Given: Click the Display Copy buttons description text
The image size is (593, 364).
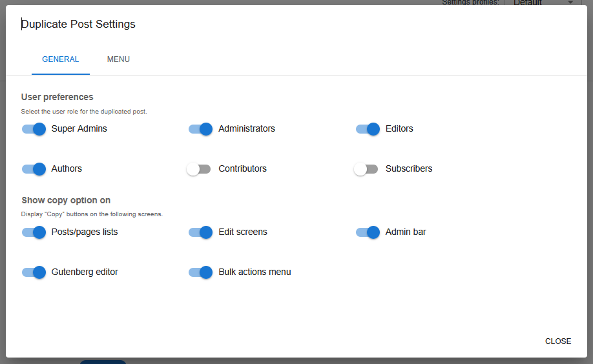Looking at the screenshot, I should 92,214.
